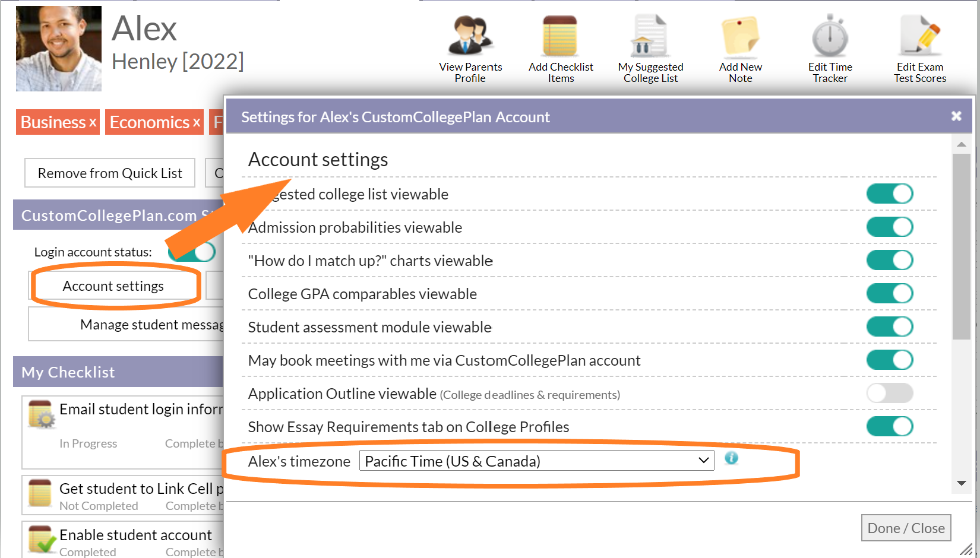The height and width of the screenshot is (558, 980).
Task: Click the info icon beside Alex's timezone
Action: pyautogui.click(x=731, y=458)
